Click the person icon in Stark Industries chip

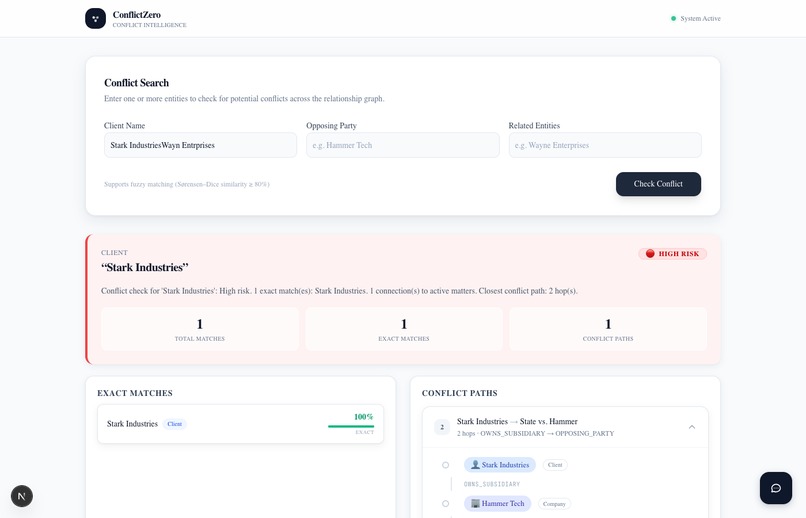[475, 465]
